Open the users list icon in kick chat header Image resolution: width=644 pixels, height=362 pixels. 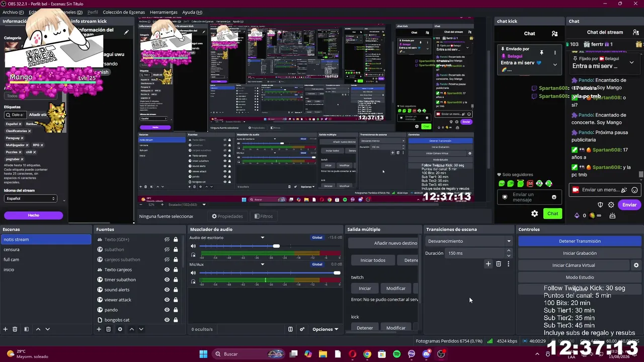pos(554,34)
